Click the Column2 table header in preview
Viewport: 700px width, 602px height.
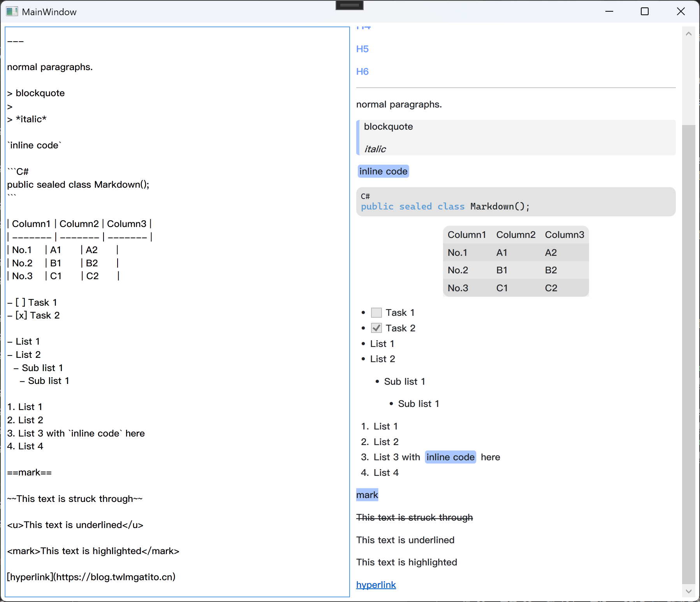[x=515, y=235]
